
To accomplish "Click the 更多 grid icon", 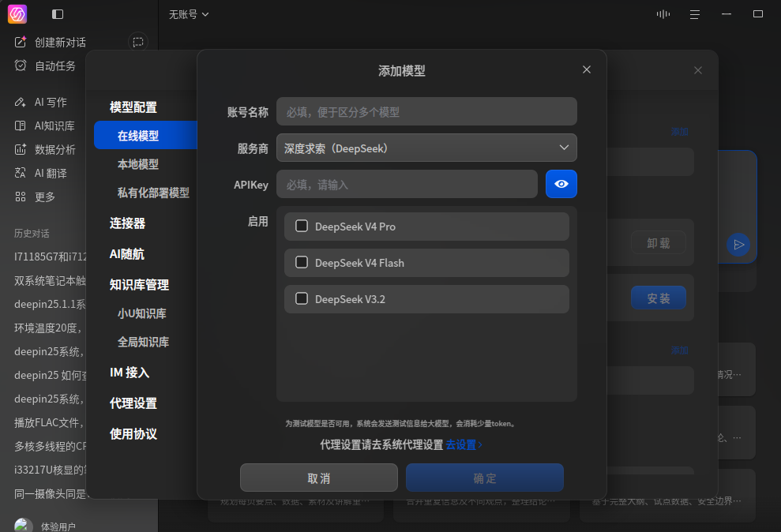I will click(21, 197).
